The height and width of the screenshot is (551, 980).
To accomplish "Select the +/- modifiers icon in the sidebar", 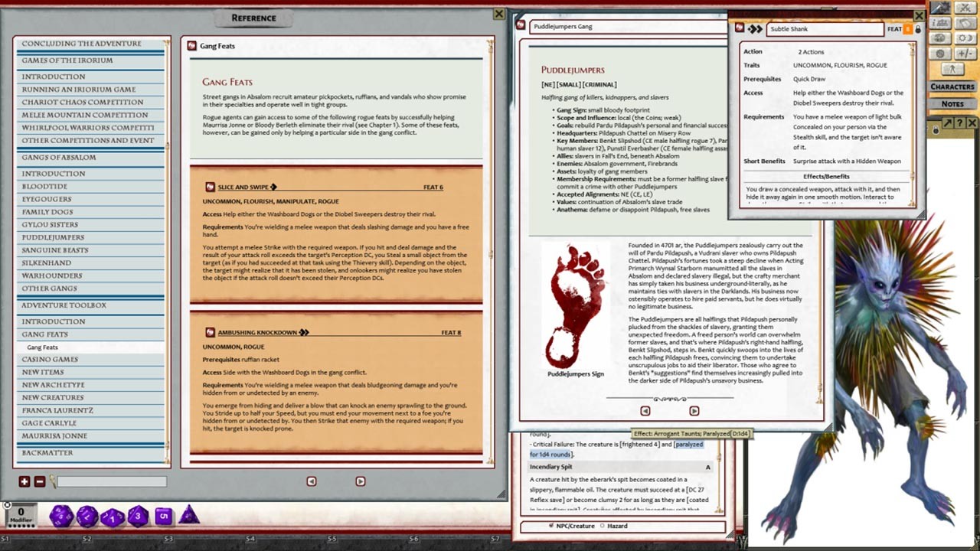I will [x=965, y=54].
